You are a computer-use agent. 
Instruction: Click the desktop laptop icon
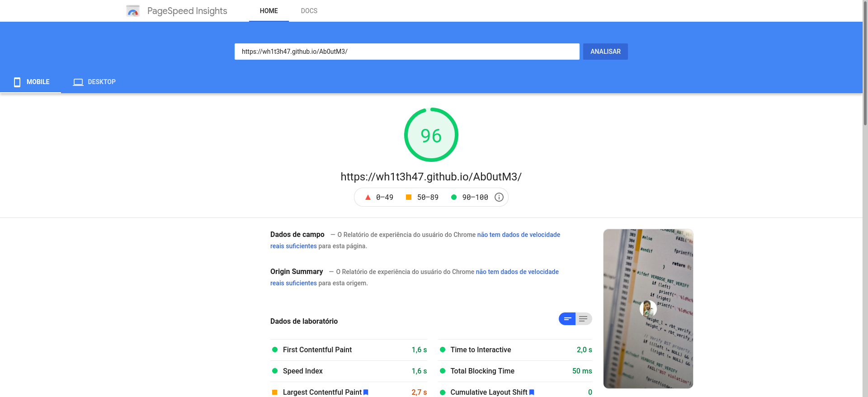tap(78, 82)
